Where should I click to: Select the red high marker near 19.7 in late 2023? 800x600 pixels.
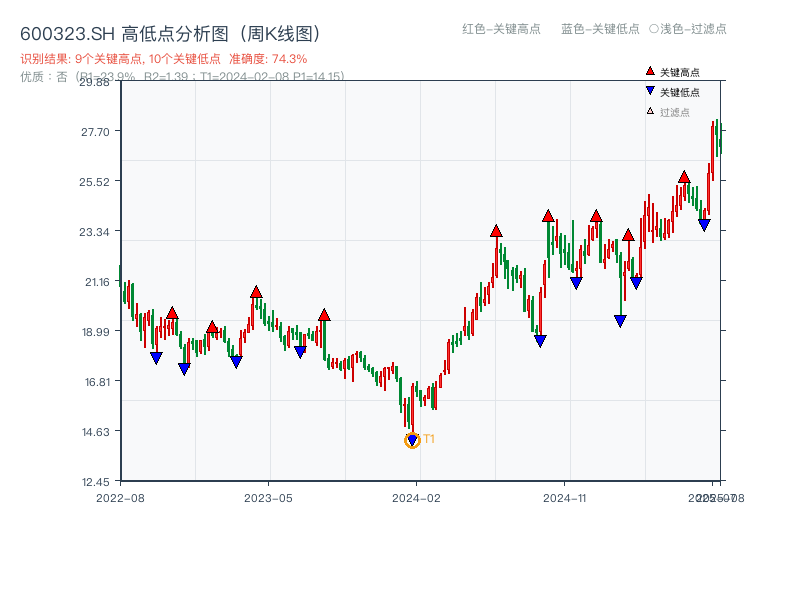[324, 315]
